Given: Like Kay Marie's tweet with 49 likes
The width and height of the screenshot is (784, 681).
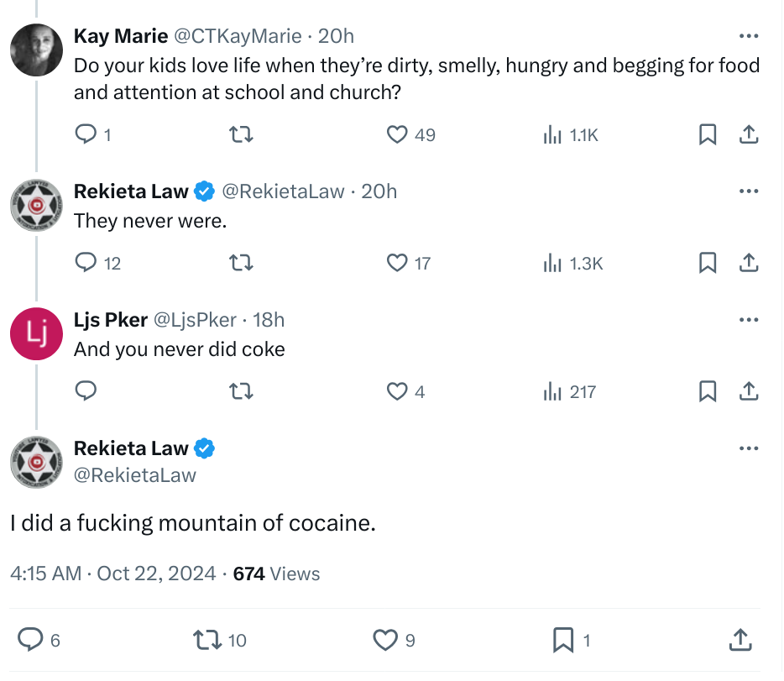Looking at the screenshot, I should point(397,134).
